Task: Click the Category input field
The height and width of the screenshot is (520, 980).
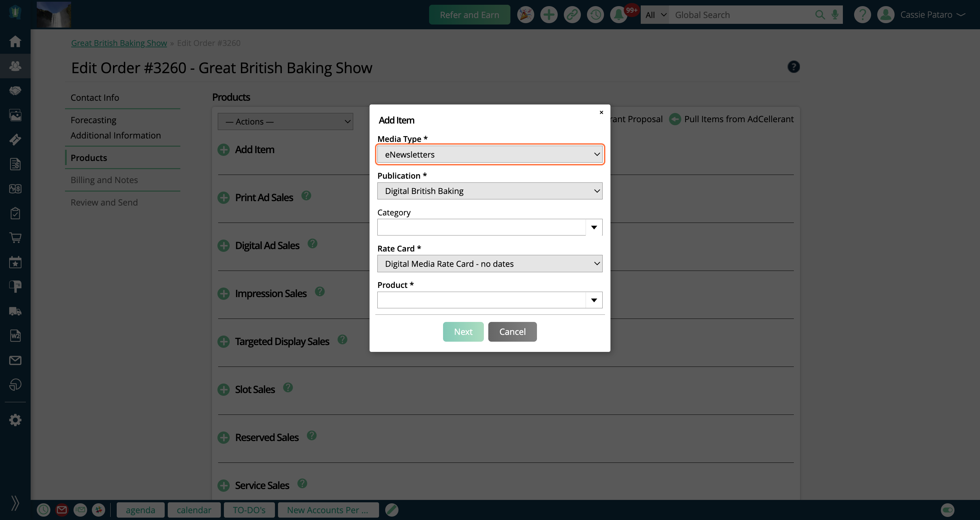Action: 481,227
